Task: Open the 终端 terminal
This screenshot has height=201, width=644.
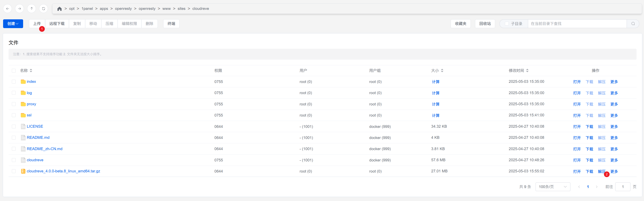Action: pos(171,24)
